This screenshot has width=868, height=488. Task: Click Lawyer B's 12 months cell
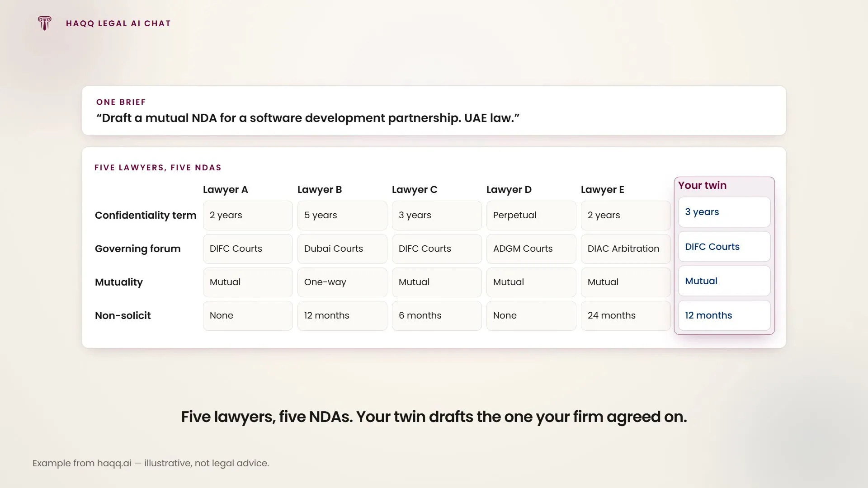pyautogui.click(x=342, y=316)
